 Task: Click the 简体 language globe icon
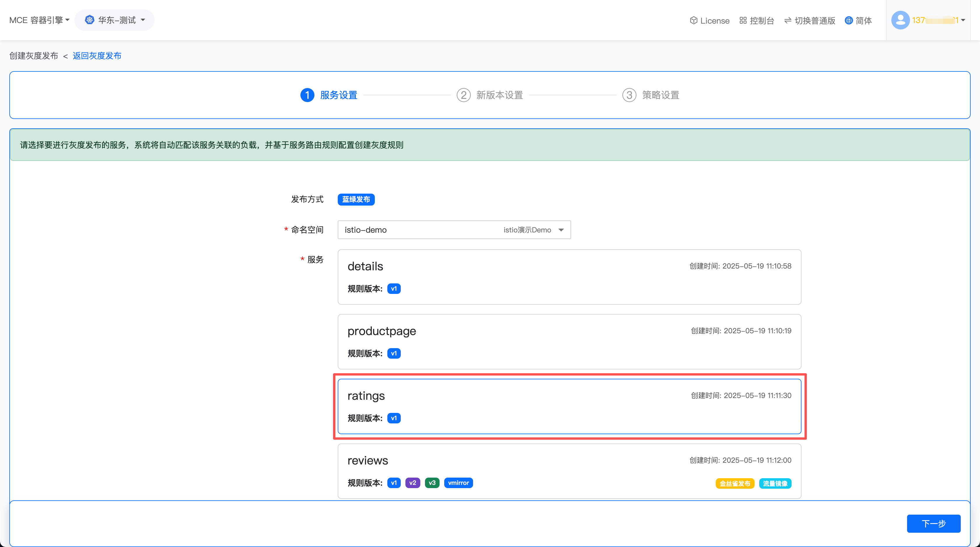848,20
